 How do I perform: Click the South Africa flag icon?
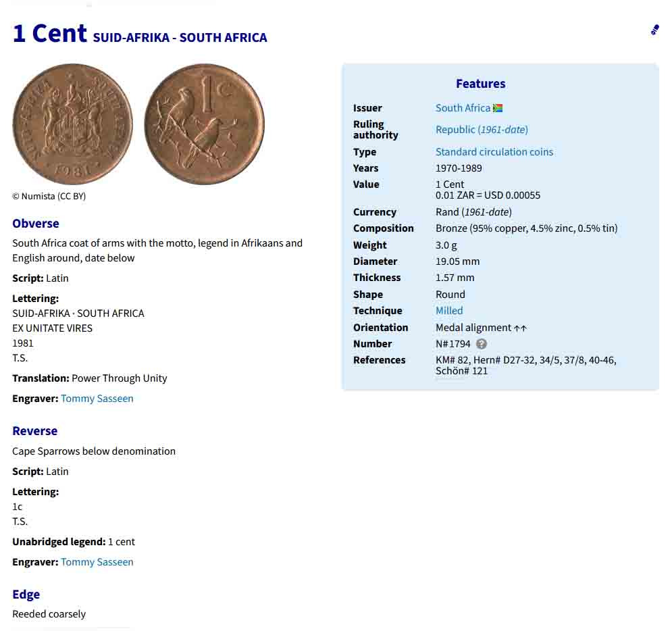(498, 108)
